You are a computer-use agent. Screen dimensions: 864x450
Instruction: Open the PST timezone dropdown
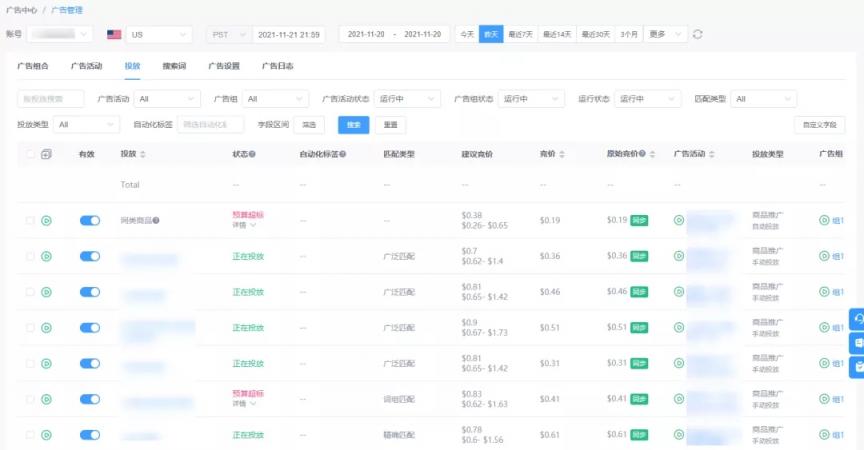228,34
